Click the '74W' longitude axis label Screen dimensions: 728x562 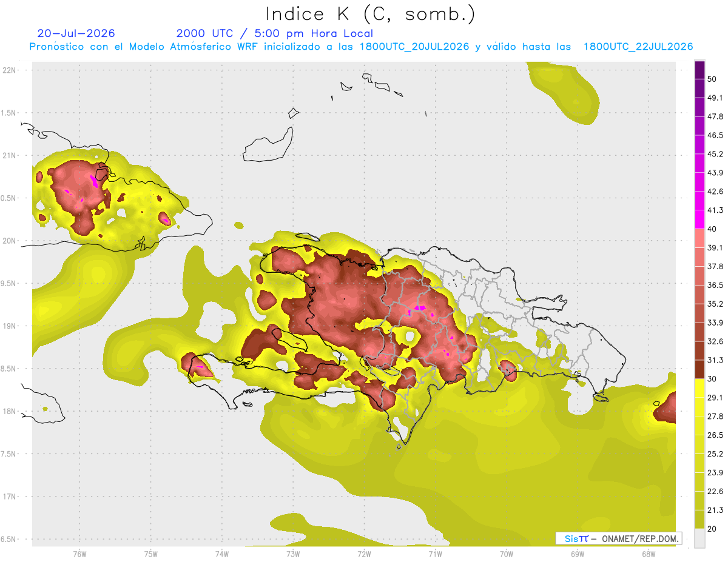pos(222,554)
